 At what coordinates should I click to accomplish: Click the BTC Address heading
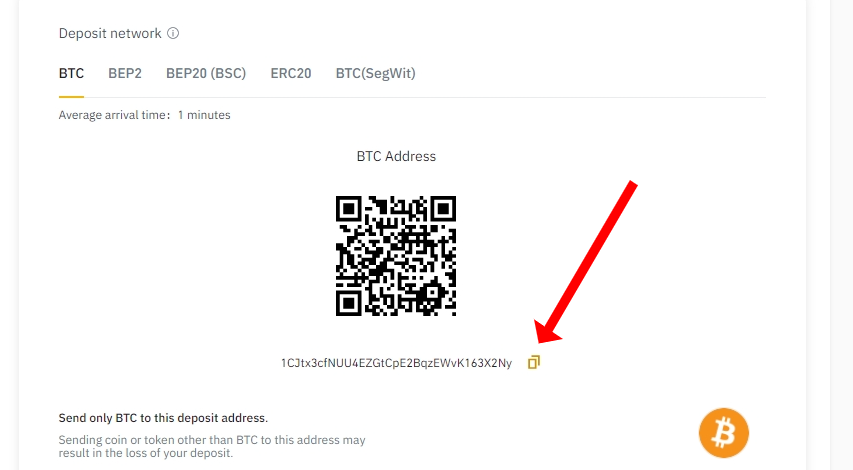pyautogui.click(x=396, y=157)
